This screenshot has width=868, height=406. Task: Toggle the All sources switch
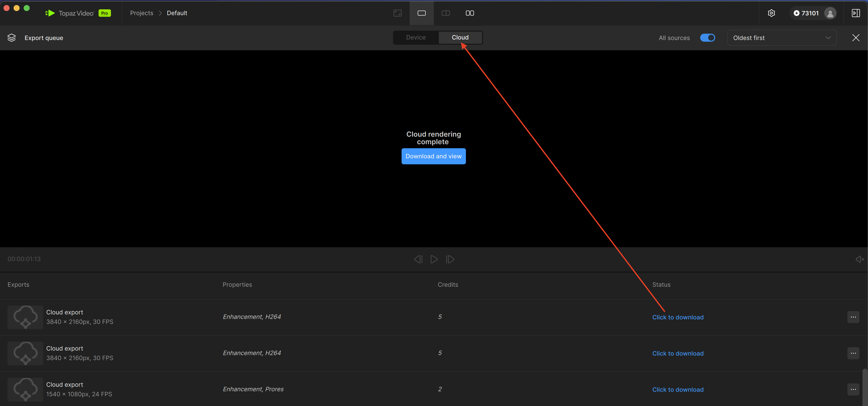707,38
